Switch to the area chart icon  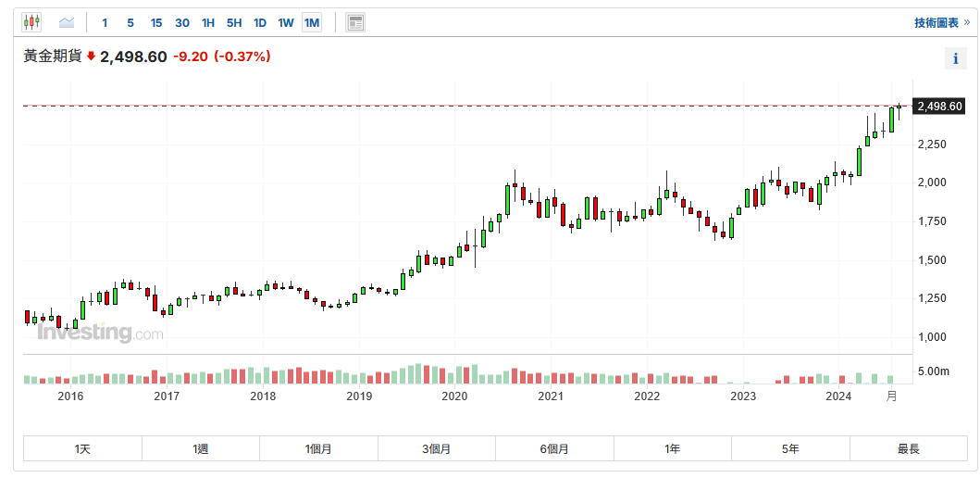tap(67, 22)
